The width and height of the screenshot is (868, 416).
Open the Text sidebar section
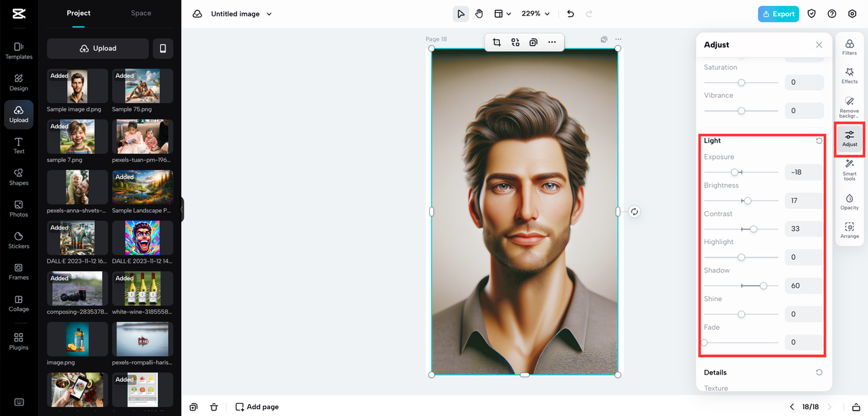[x=18, y=145]
